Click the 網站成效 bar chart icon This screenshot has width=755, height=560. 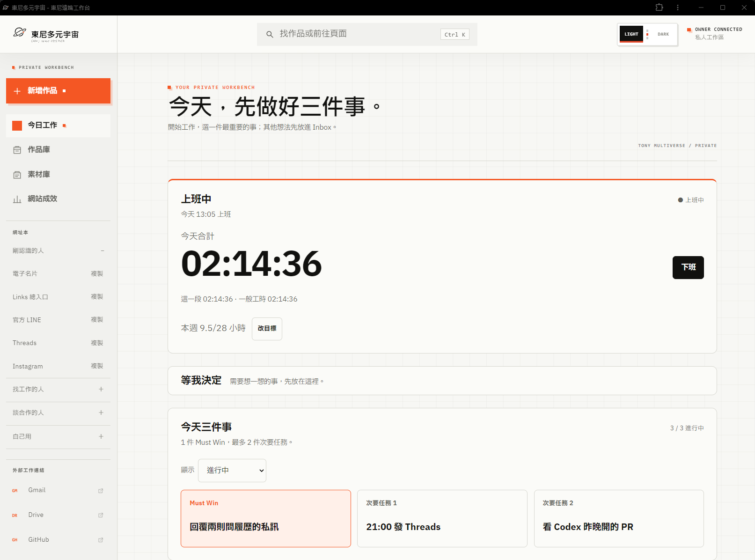pos(17,199)
